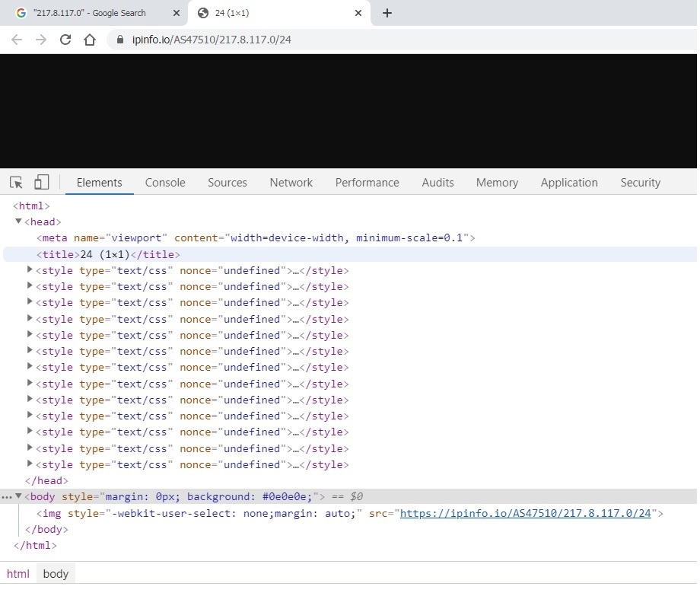Viewport: 700px width, 612px height.
Task: Toggle the device toolbar emulation
Action: coord(42,182)
